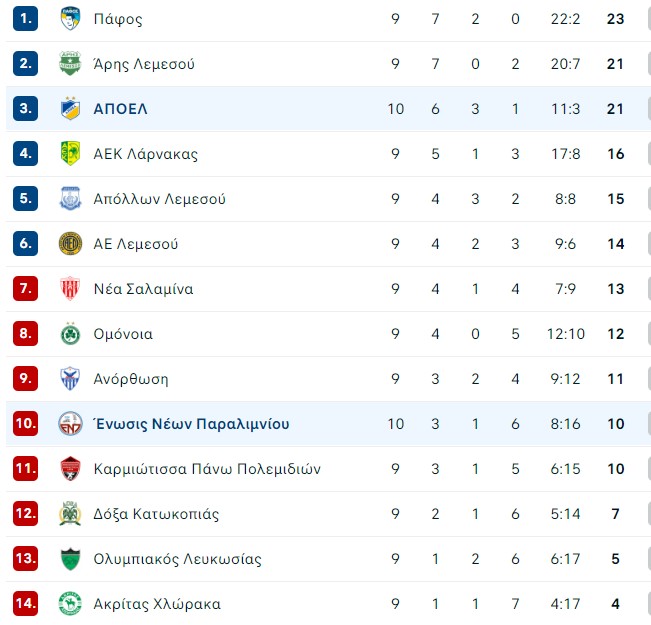This screenshot has height=625, width=651.
Task: Click the Ολυμπιακός Λευκωσίας team name
Action: [177, 559]
